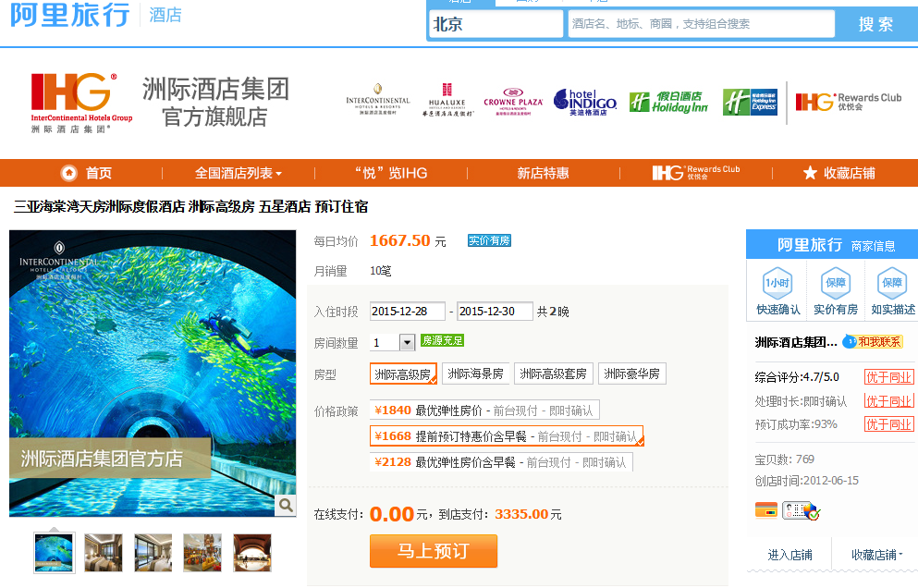Go to the 新店特惠 nav tab
This screenshot has height=588, width=918.
[x=543, y=173]
